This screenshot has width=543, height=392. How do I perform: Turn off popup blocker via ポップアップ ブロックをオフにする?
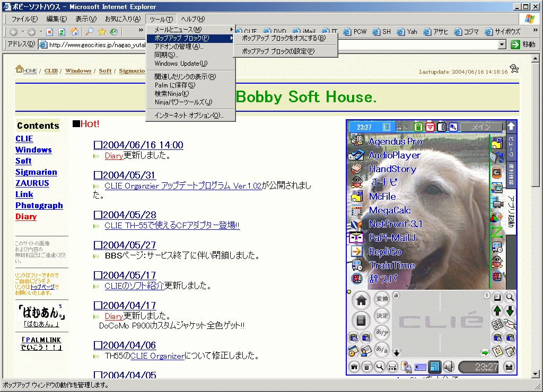[x=283, y=38]
